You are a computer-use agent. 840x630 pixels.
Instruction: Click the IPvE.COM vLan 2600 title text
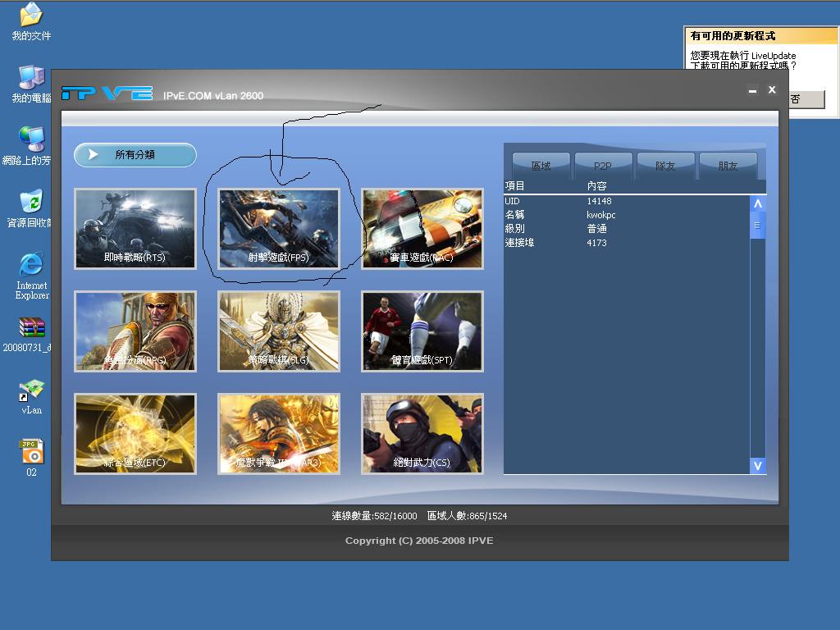tap(213, 96)
